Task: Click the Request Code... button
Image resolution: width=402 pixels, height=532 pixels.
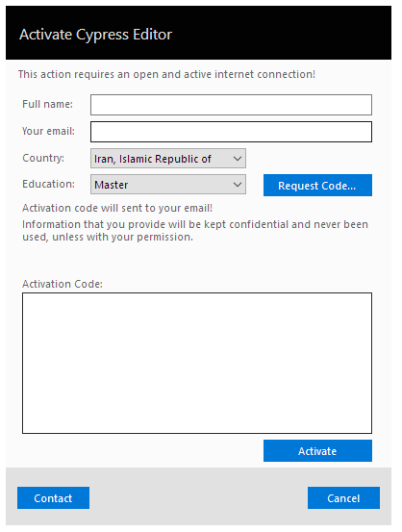Action: [x=317, y=186]
